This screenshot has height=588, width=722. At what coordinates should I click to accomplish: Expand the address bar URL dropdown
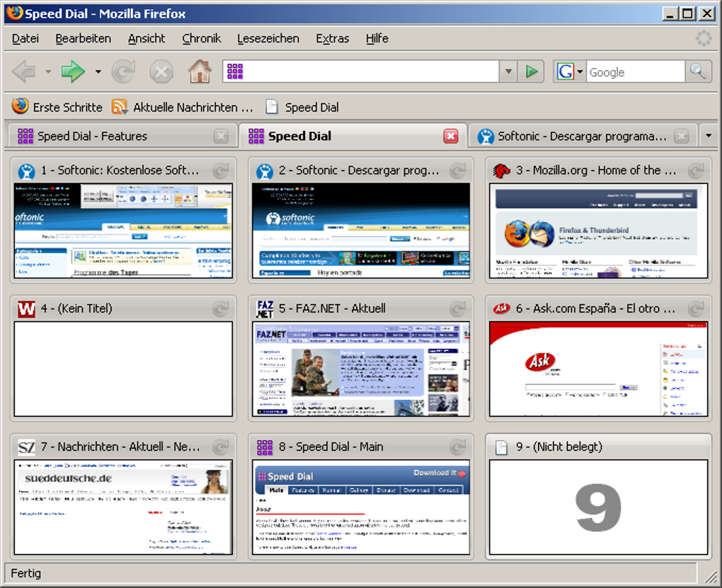coord(508,71)
